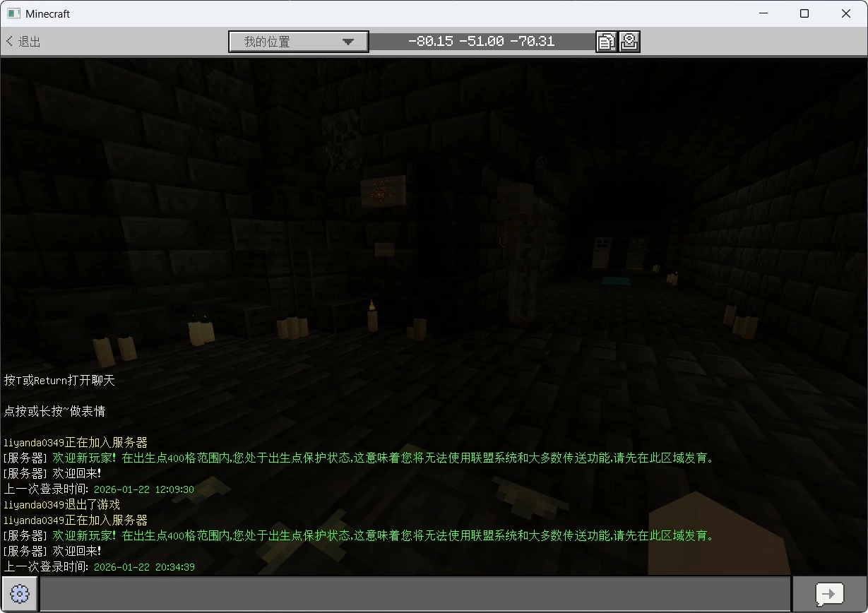Click the message liyanda0349退出了游戏
The height and width of the screenshot is (613, 868).
point(62,505)
